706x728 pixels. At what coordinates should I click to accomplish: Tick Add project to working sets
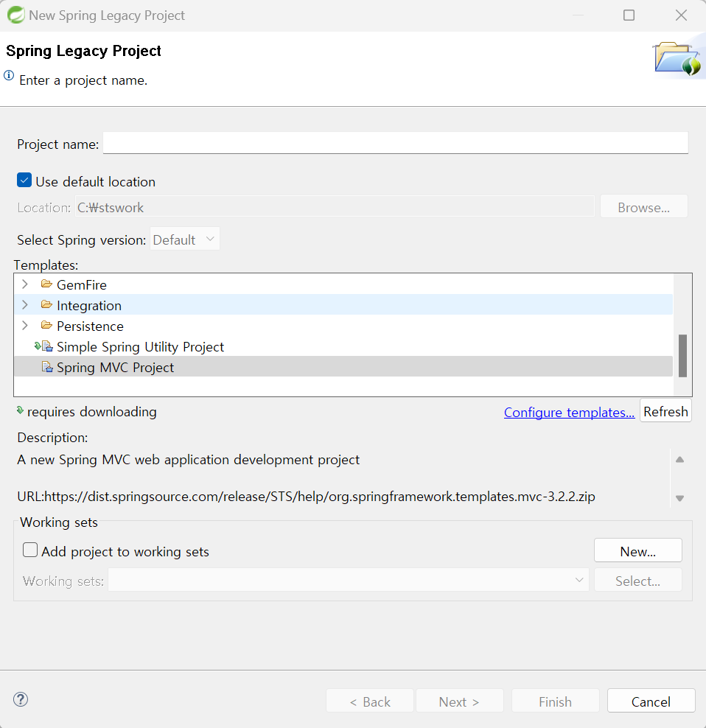(x=30, y=550)
